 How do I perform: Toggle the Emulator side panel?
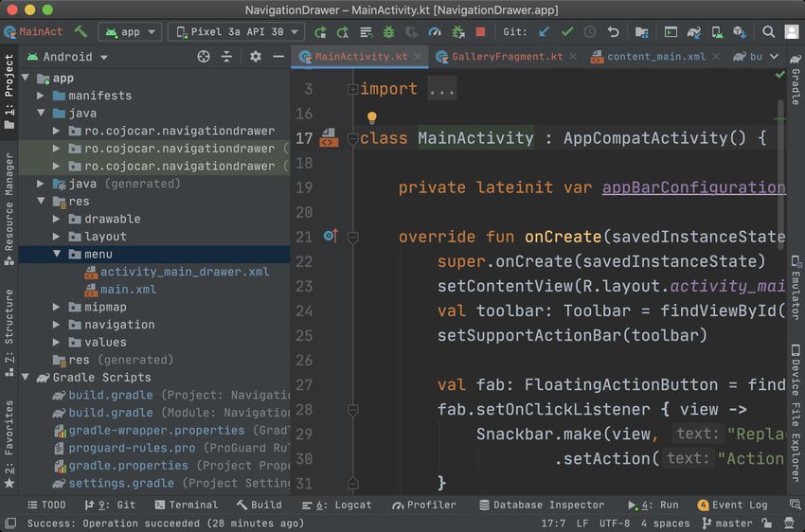click(796, 287)
